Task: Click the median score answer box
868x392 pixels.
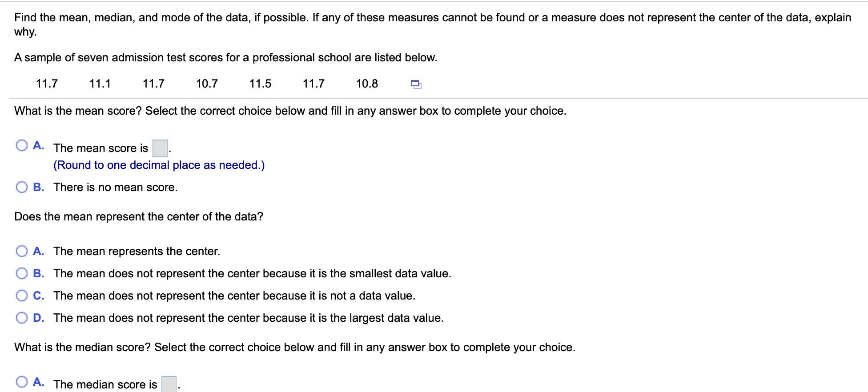Action: tap(169, 383)
